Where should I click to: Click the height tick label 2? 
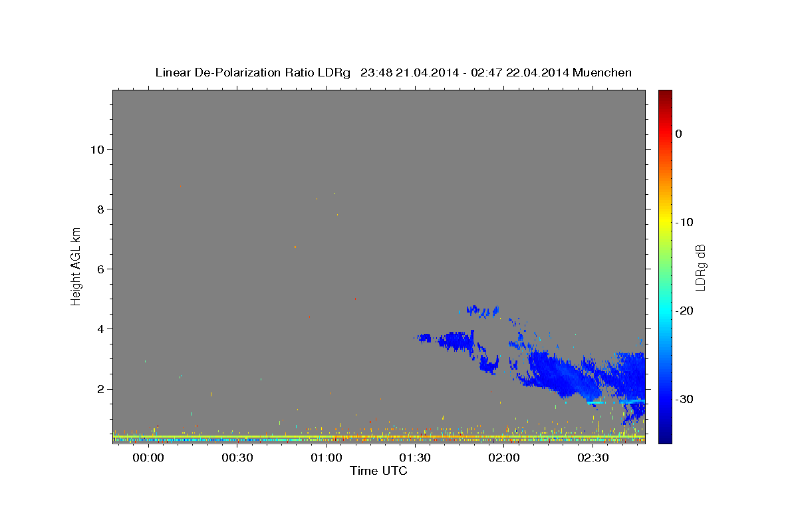pyautogui.click(x=100, y=388)
